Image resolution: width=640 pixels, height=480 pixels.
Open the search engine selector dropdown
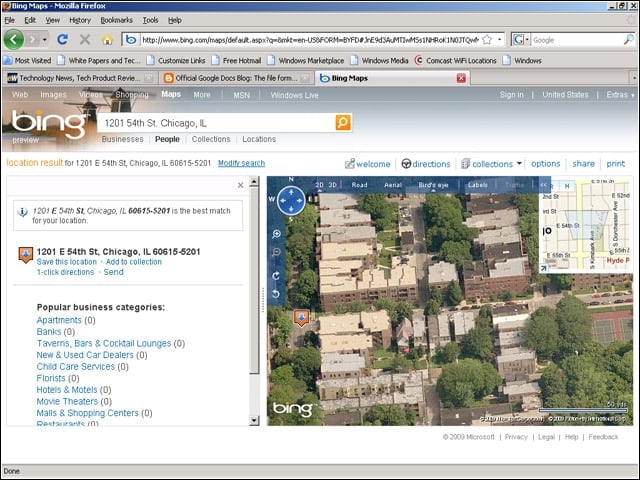(x=527, y=40)
